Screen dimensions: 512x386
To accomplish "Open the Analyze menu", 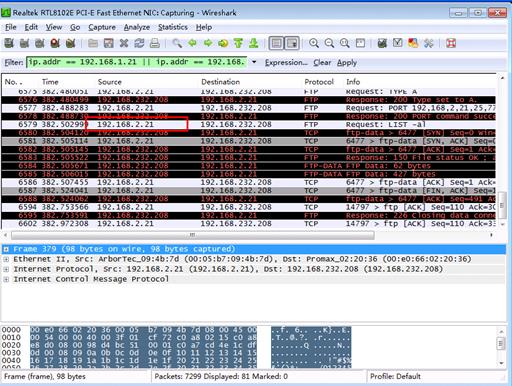I will tap(137, 27).
